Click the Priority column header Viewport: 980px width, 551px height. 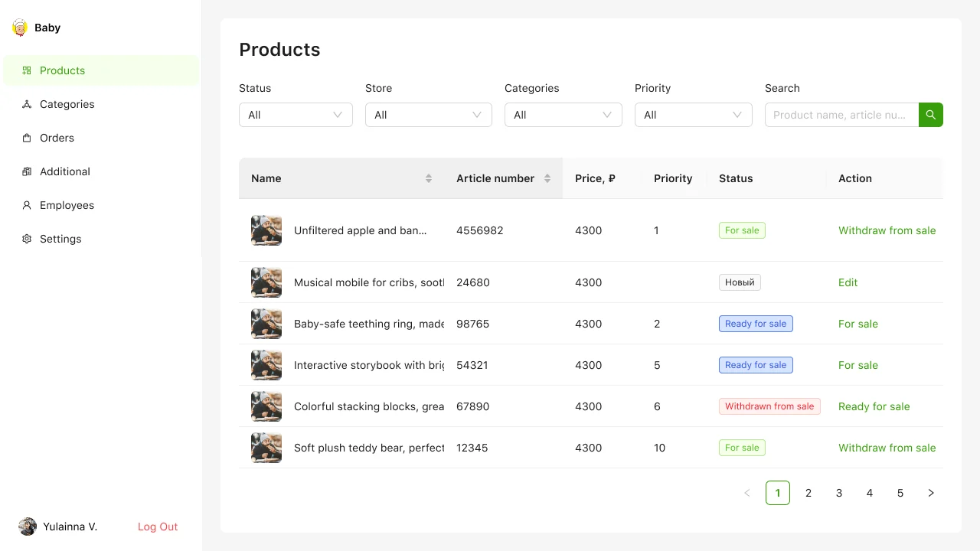coord(673,178)
